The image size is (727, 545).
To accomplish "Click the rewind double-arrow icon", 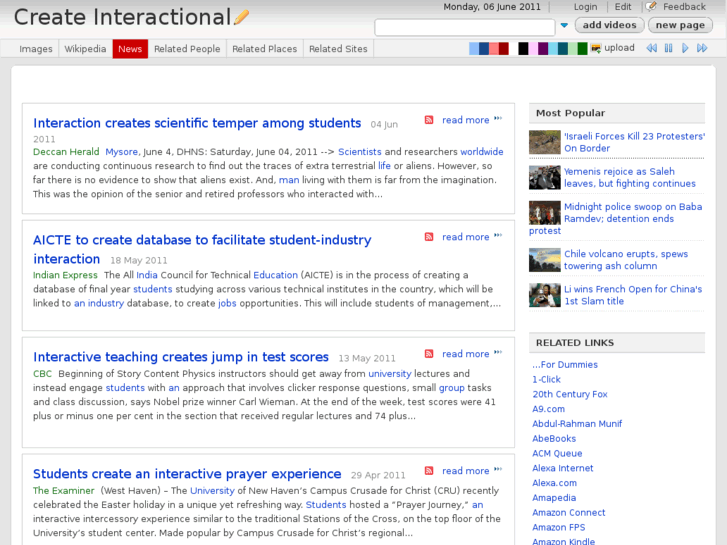I will pyautogui.click(x=651, y=48).
